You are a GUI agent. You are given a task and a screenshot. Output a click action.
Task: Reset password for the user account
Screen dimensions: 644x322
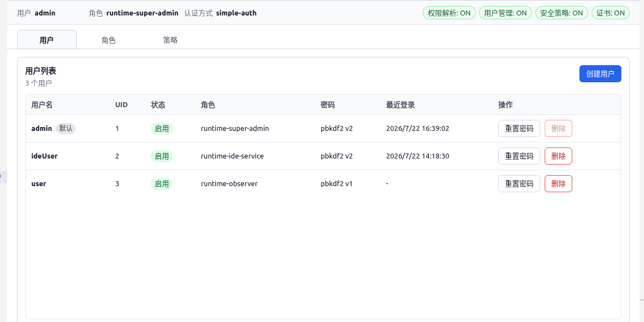(x=519, y=184)
